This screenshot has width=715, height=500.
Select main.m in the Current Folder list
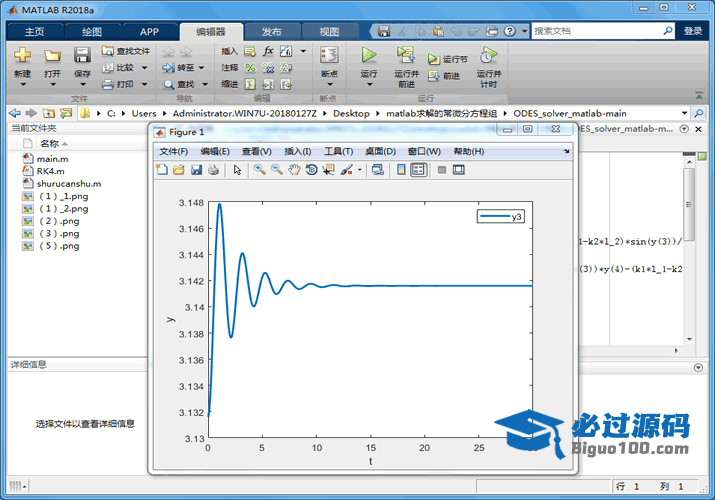(52, 159)
